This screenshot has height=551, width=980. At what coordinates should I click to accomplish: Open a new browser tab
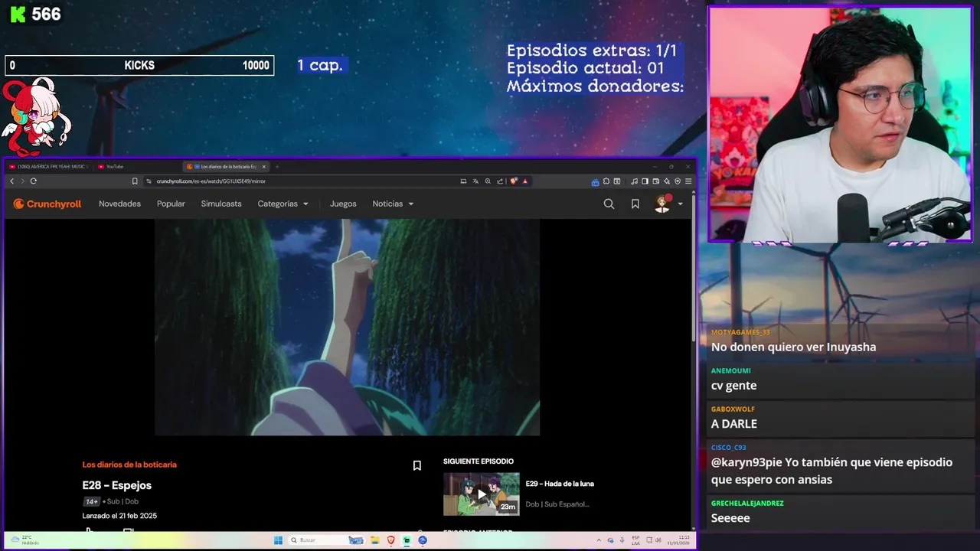(277, 166)
